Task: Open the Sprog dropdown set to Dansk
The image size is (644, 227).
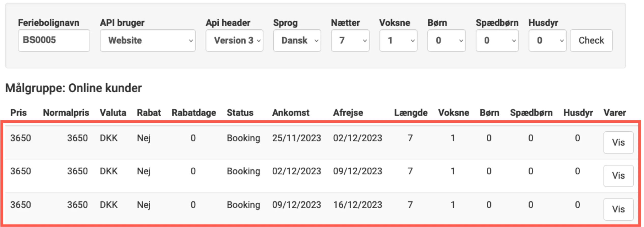Action: (297, 40)
